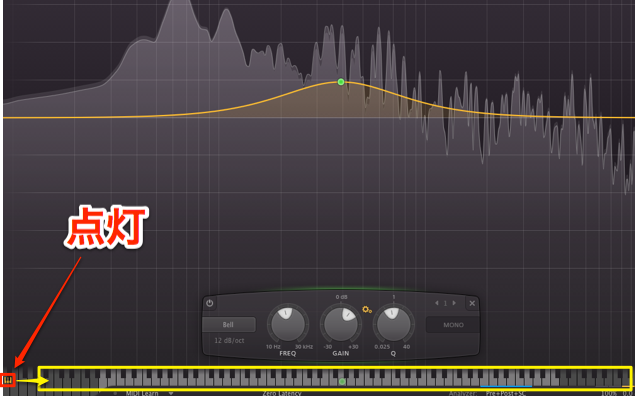Click the Q knob
635x396 pixels.
[x=393, y=324]
